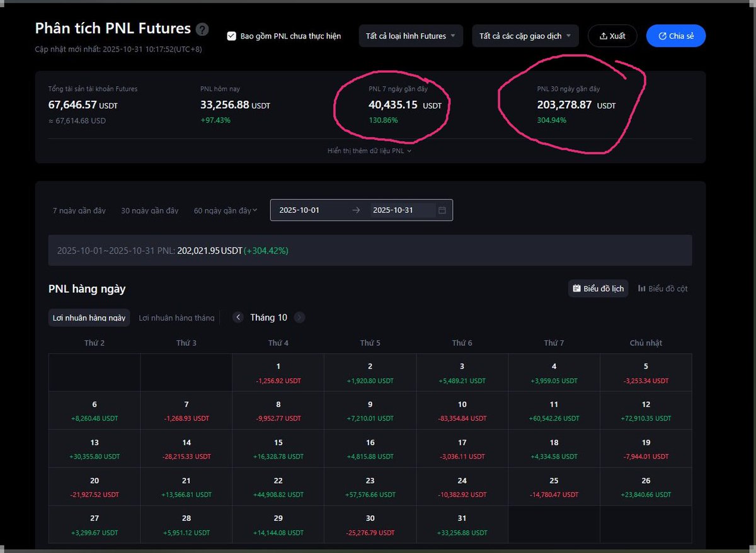Select the 7 ngày gần đây range
The height and width of the screenshot is (553, 756).
[79, 210]
